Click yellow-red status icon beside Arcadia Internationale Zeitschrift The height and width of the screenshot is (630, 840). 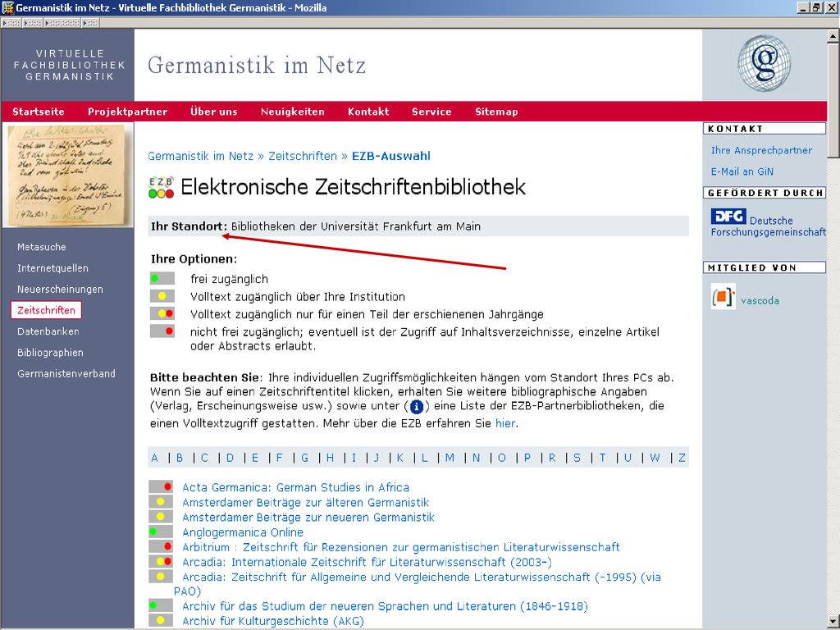(161, 562)
